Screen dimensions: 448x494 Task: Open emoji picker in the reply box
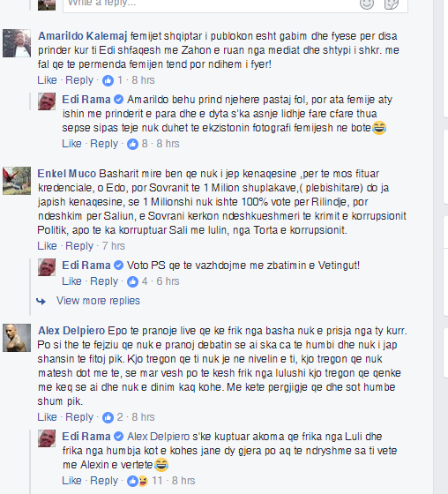click(x=367, y=4)
